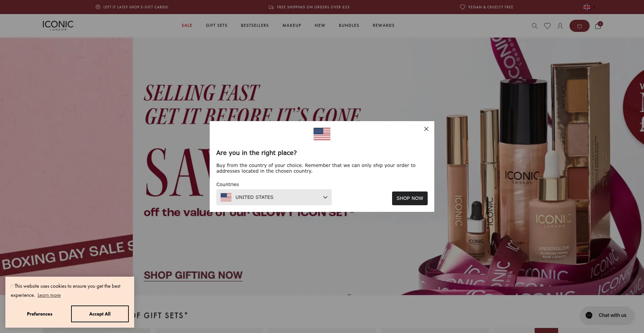Open account via person icon
This screenshot has height=333, width=644.
pyautogui.click(x=560, y=26)
